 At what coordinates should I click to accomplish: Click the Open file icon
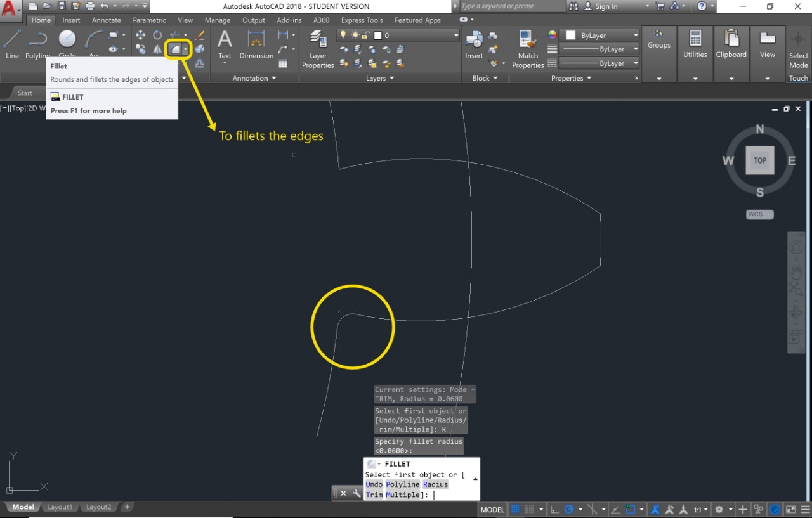pyautogui.click(x=48, y=6)
